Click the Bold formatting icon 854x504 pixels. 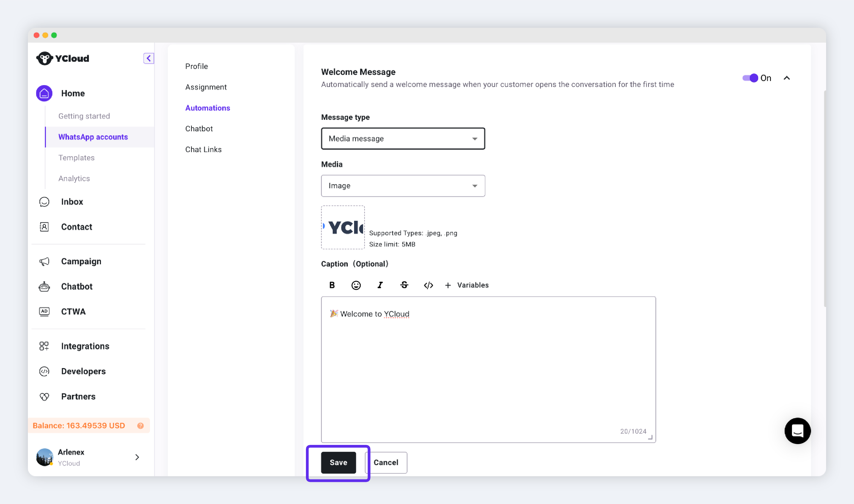tap(332, 285)
